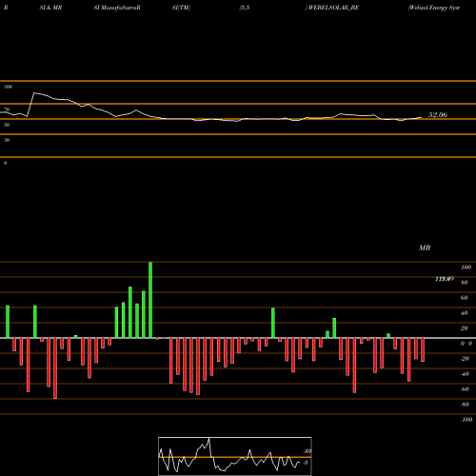Click the tallest green MR bar
Image resolution: width=476 pixels, height=476 pixels.
click(x=150, y=300)
